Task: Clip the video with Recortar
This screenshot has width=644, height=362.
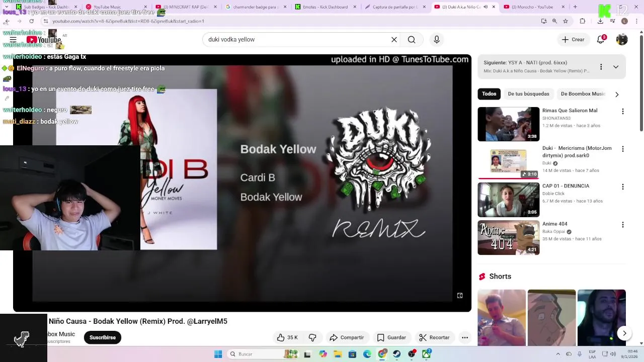Action: 434,337
